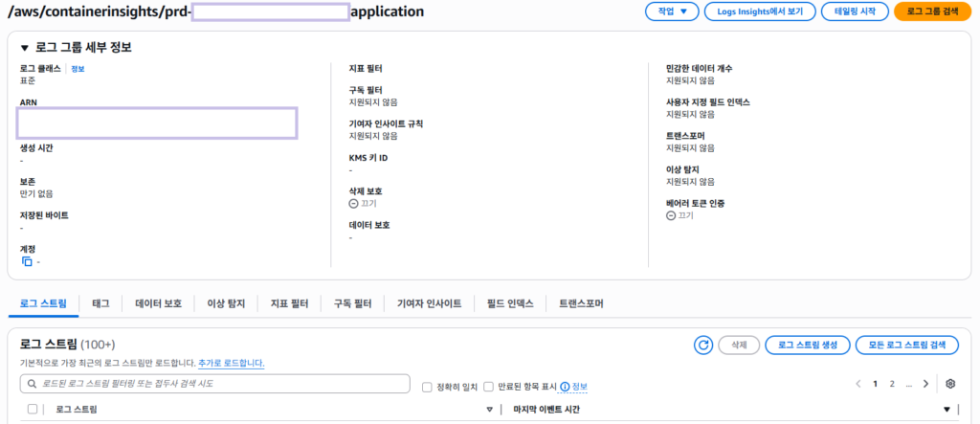Viewport: 980px width, 424px height.
Task: Click the 추가로 로드합니다 link
Action: click(x=231, y=364)
